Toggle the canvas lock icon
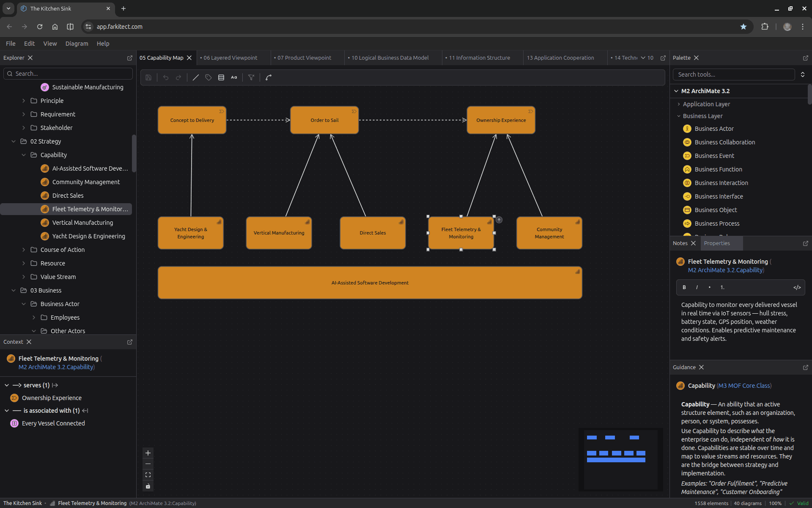The image size is (812, 508). pos(148,486)
